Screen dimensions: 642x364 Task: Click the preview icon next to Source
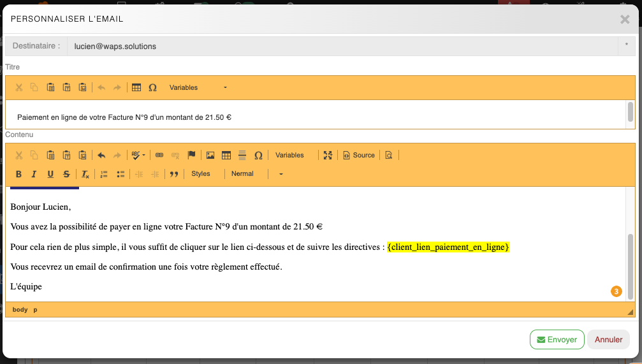(x=389, y=155)
